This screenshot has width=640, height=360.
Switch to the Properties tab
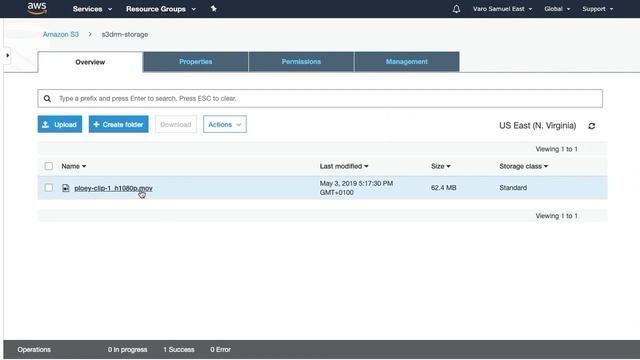196,62
